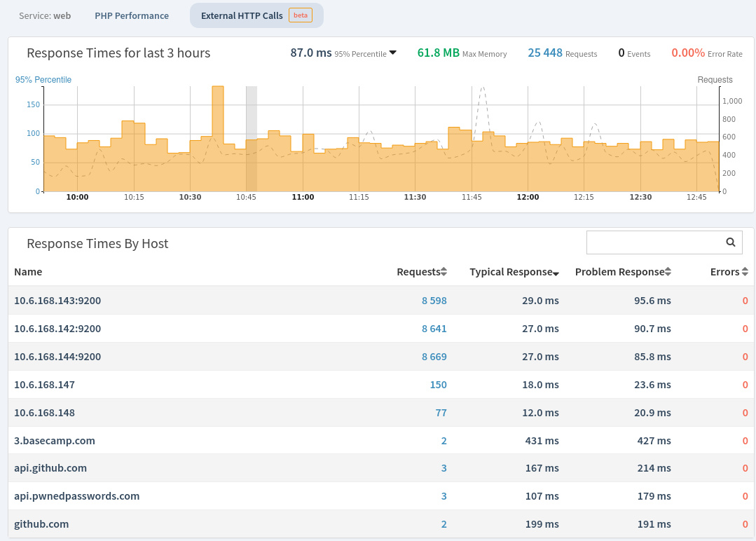This screenshot has width=756, height=541.
Task: Click the 95% Percentile axis label
Action: [43, 80]
